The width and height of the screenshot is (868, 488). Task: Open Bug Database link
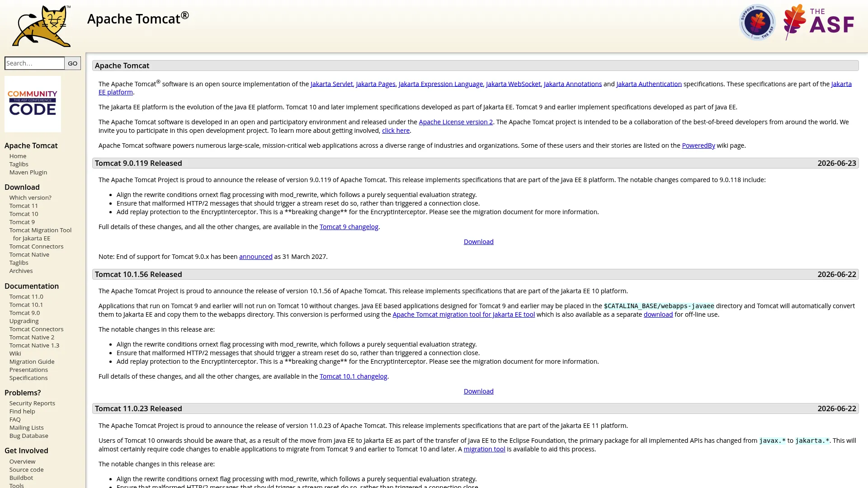click(x=29, y=436)
